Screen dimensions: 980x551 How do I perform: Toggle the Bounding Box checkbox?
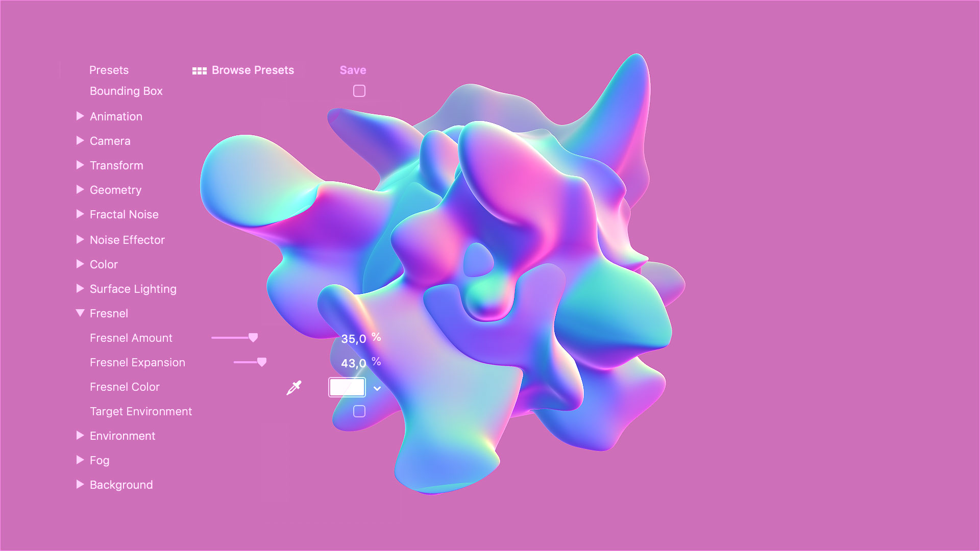(359, 91)
